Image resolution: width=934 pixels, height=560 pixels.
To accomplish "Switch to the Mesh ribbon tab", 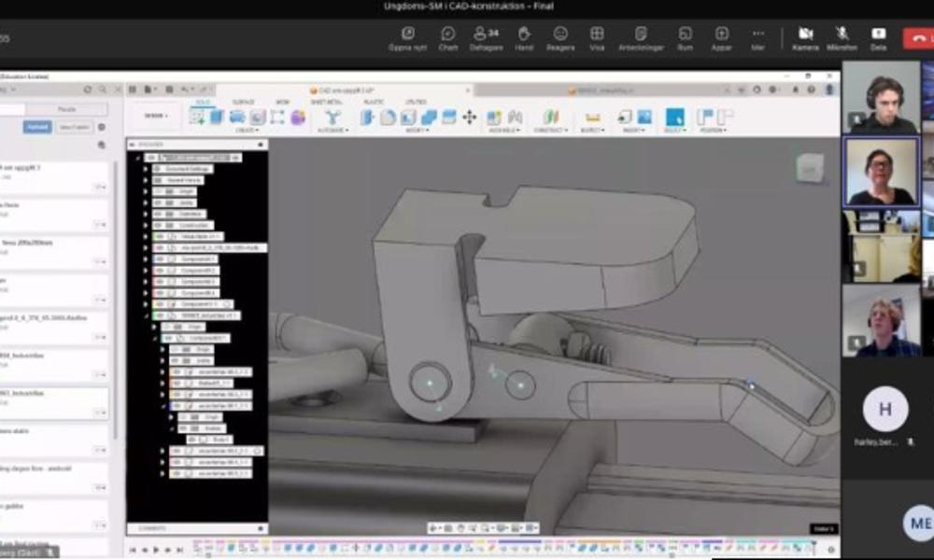I will pyautogui.click(x=282, y=103).
